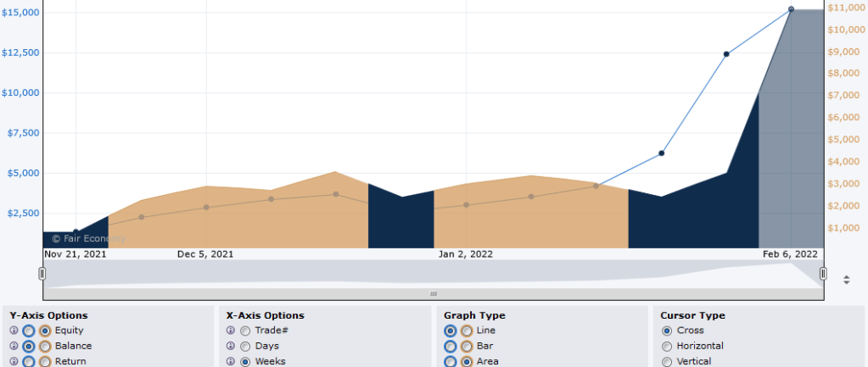Toggle the up/down arrows right of range bar
The image size is (868, 367).
pyautogui.click(x=846, y=279)
